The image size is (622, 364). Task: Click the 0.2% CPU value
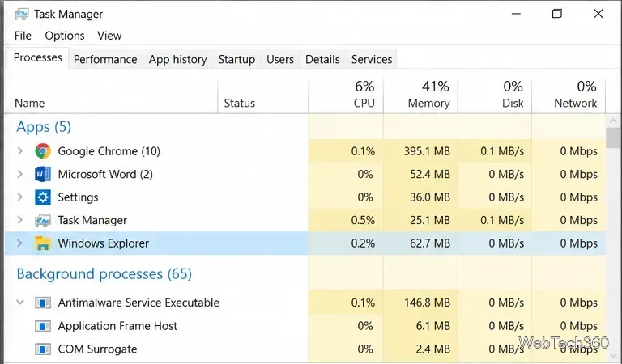[363, 243]
